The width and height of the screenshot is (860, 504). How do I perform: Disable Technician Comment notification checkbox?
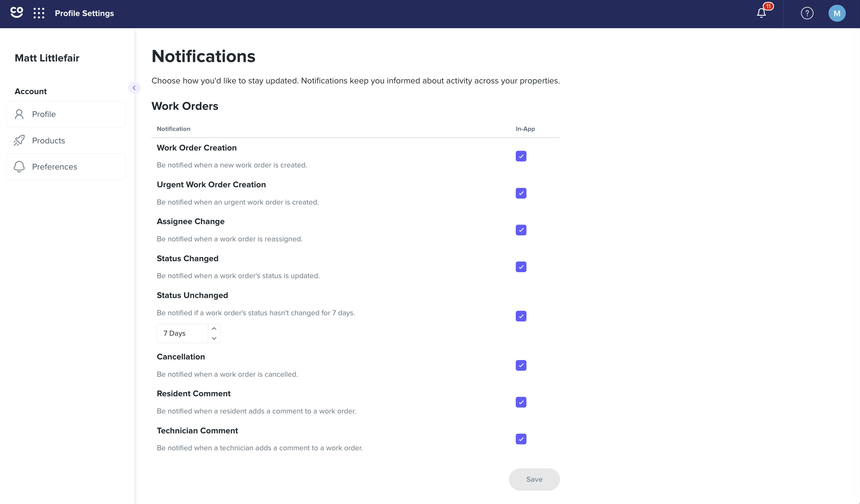click(x=521, y=439)
